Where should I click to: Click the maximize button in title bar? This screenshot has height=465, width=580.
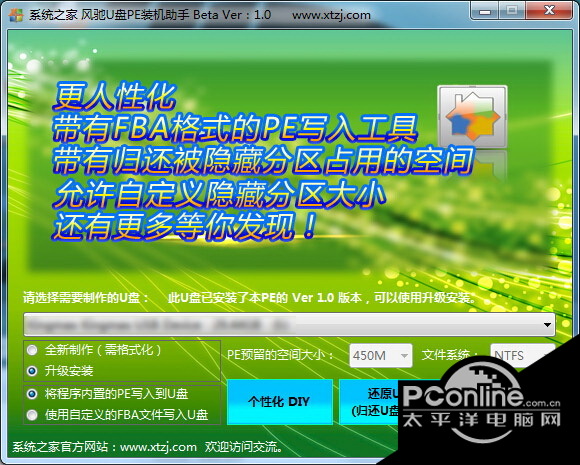point(512,11)
